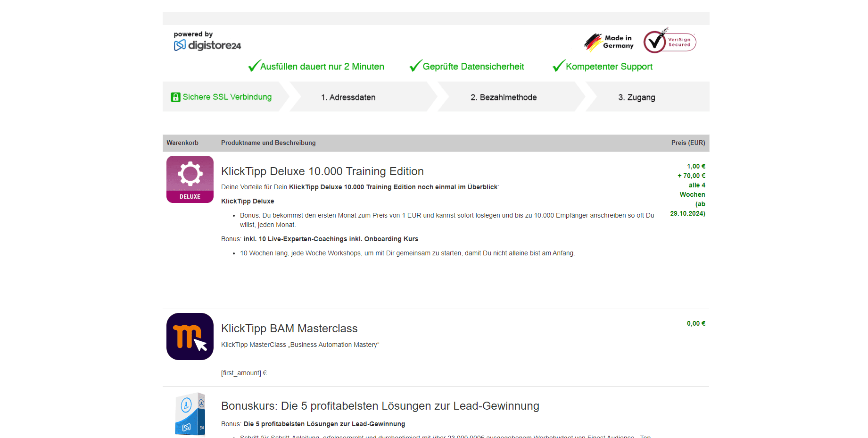Click checkmark beside Ausfüllen dauert nur 2 Minuten
The height and width of the screenshot is (438, 868).
[254, 66]
